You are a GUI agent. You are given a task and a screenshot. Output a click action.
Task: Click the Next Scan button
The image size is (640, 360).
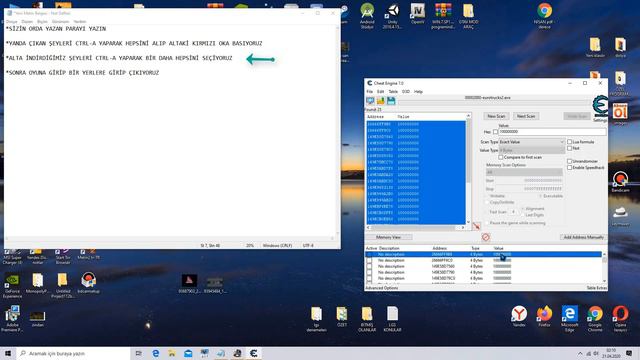526,116
